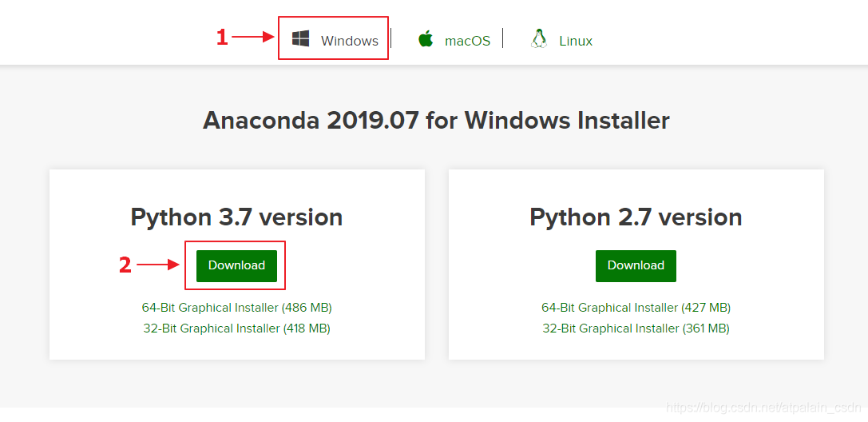868x422 pixels.
Task: Switch to the Windows tab
Action: pyautogui.click(x=335, y=40)
